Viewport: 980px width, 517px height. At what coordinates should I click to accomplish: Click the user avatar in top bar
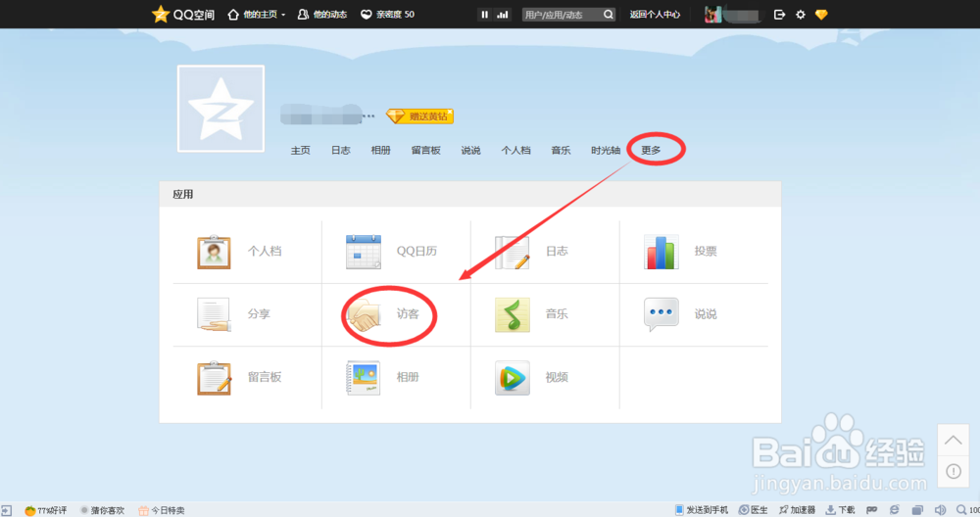(713, 15)
